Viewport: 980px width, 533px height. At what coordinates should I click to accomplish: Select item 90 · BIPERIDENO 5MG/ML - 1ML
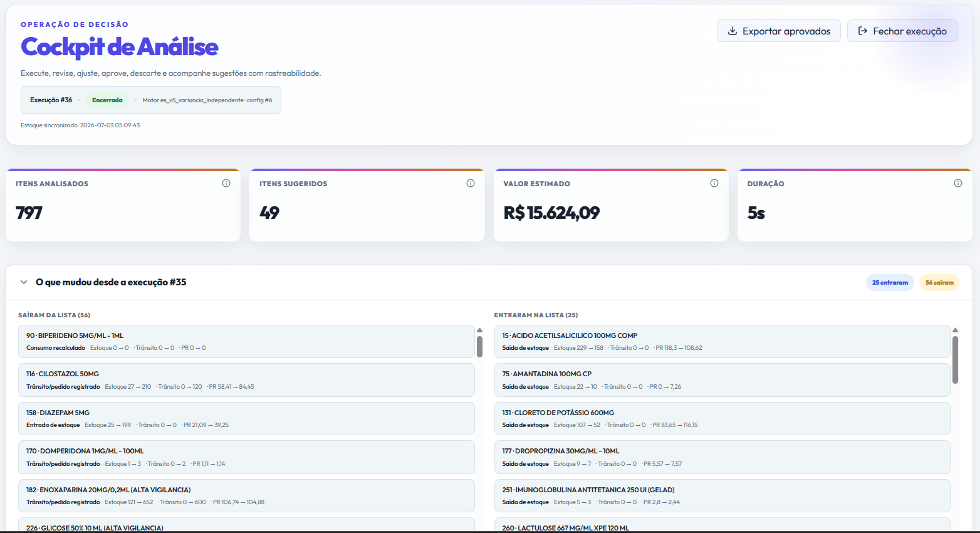pyautogui.click(x=246, y=341)
